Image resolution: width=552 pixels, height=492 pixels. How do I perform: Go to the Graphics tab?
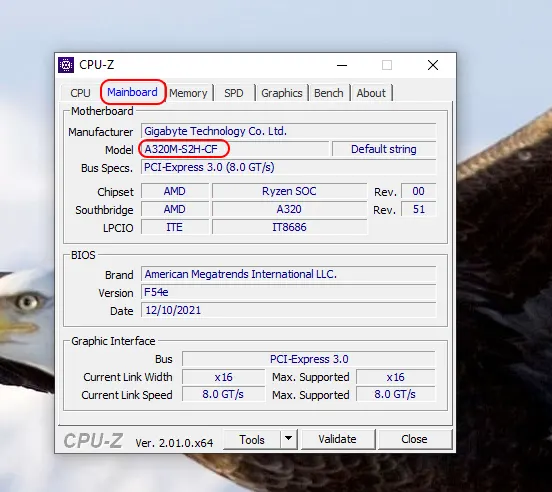click(x=282, y=93)
